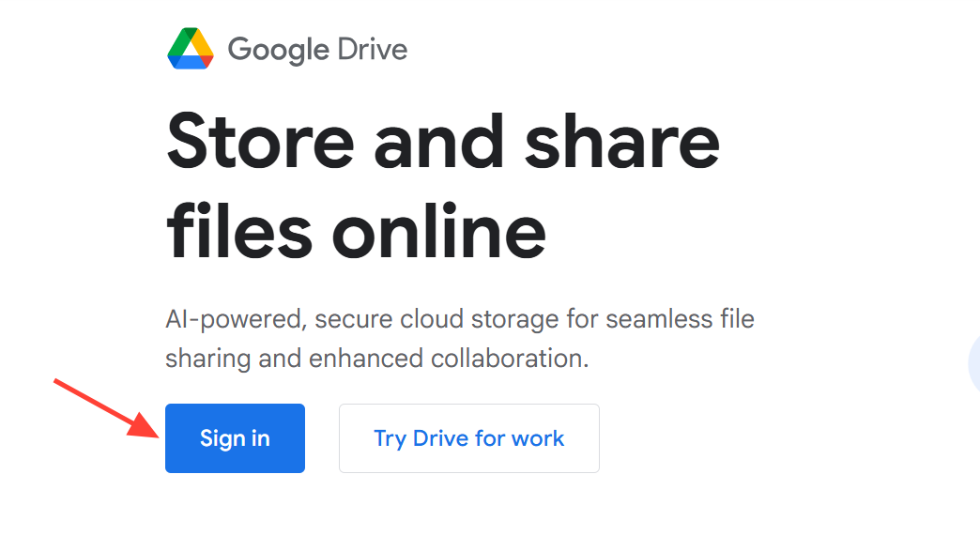Click the Google Drive triangle logo icon
The image size is (980, 551).
(191, 48)
